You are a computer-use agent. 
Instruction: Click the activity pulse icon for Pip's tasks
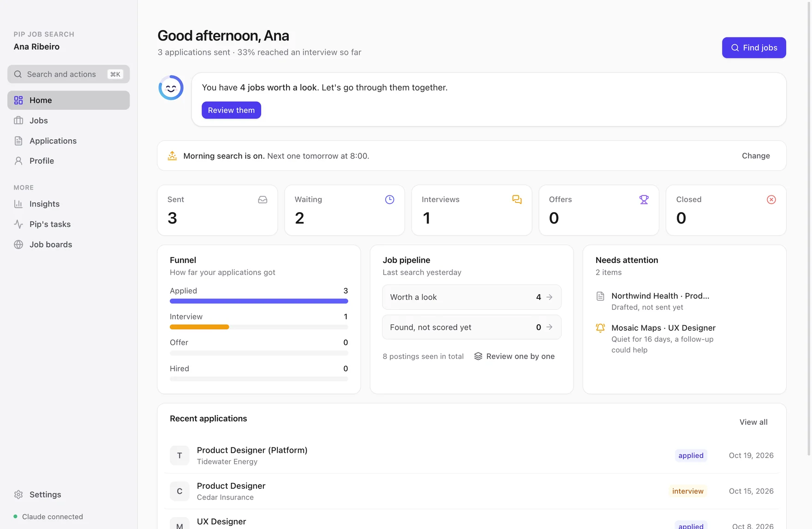pos(18,224)
